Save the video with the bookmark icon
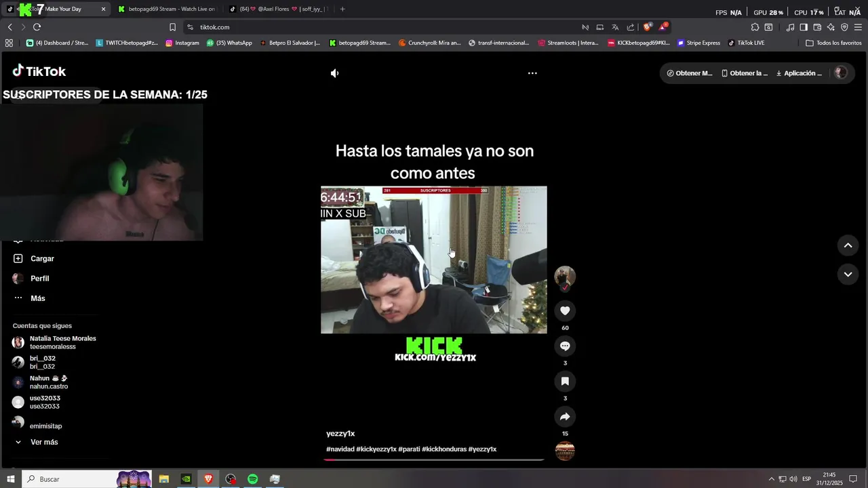The height and width of the screenshot is (488, 868). click(x=565, y=381)
